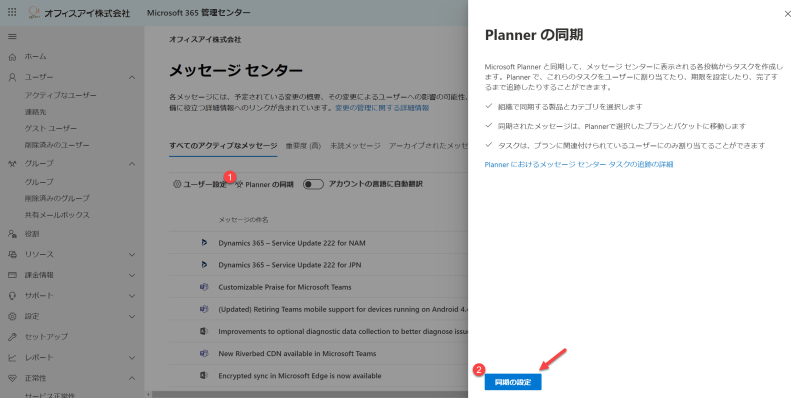Viewport: 800px width, 398px height.
Task: Click the ユーザー person icon in sidebar
Action: (x=13, y=77)
